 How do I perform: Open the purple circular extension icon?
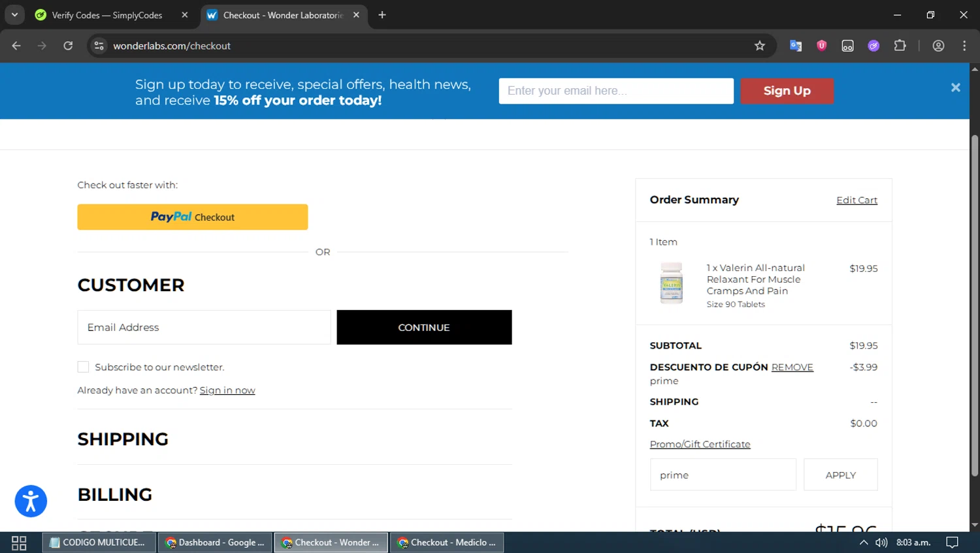tap(874, 46)
